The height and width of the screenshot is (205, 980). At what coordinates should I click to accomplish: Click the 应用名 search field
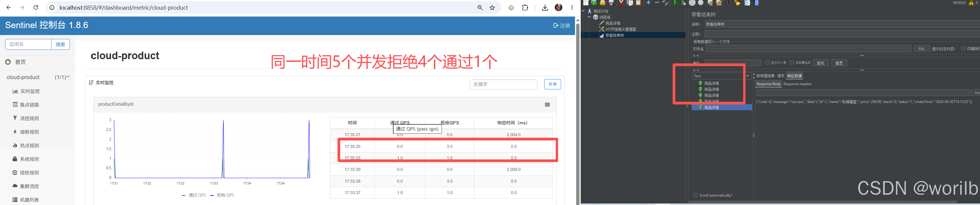28,44
